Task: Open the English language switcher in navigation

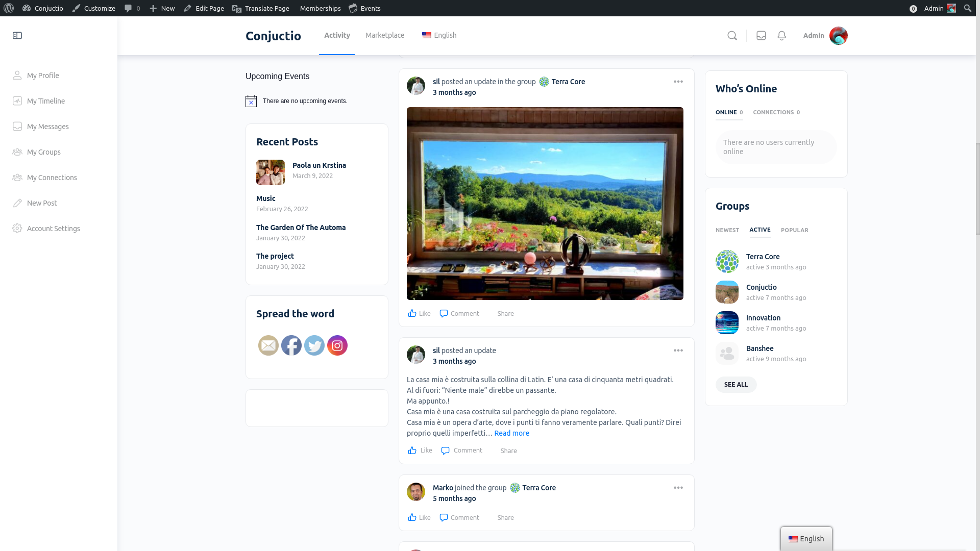Action: click(x=439, y=35)
